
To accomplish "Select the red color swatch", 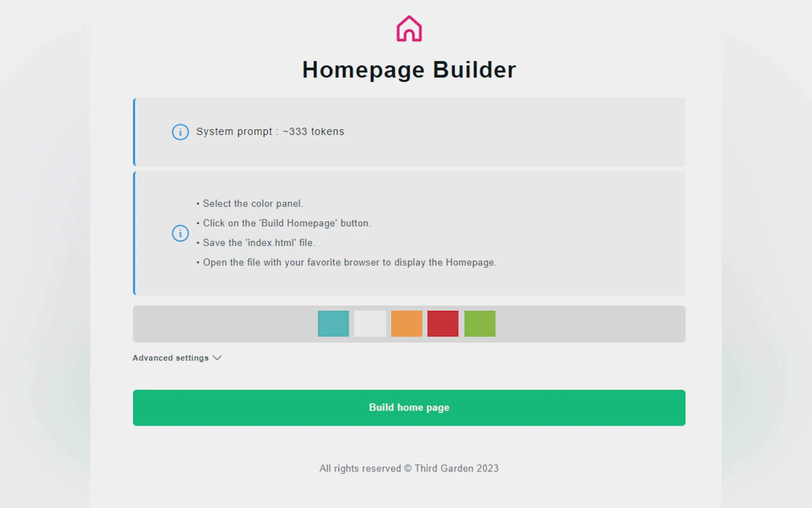I will [443, 323].
